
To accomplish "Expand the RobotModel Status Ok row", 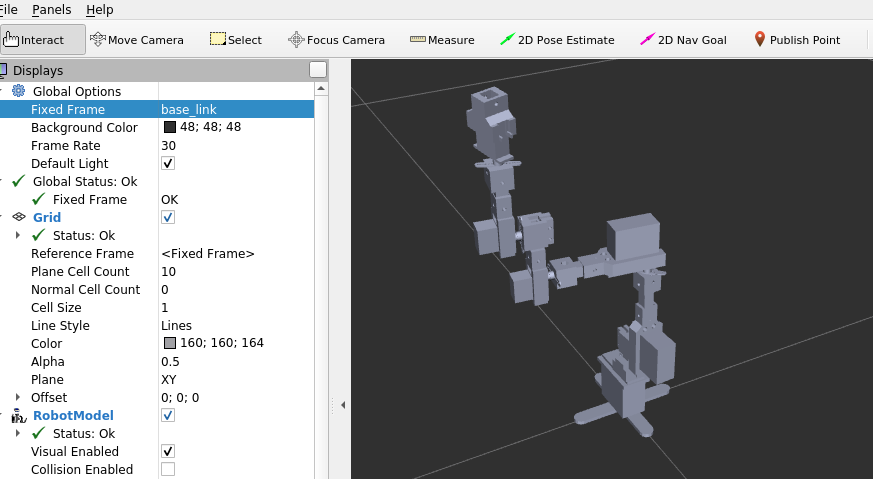I will click(18, 433).
